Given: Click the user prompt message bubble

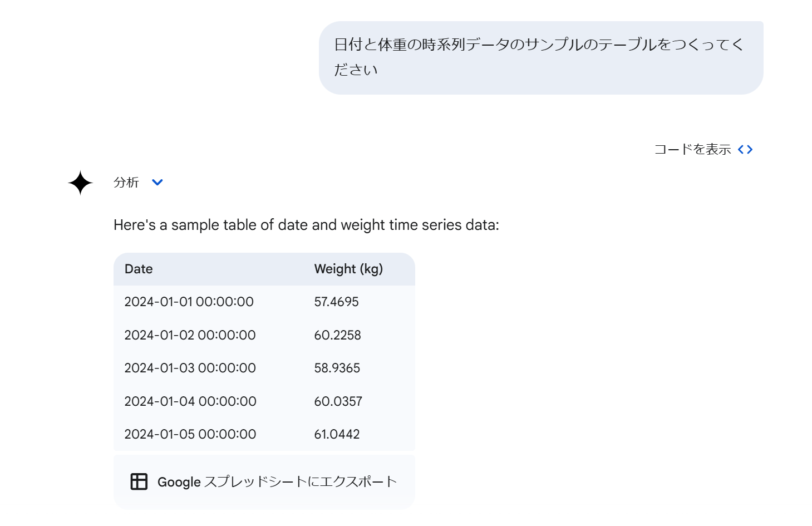Looking at the screenshot, I should [x=540, y=57].
